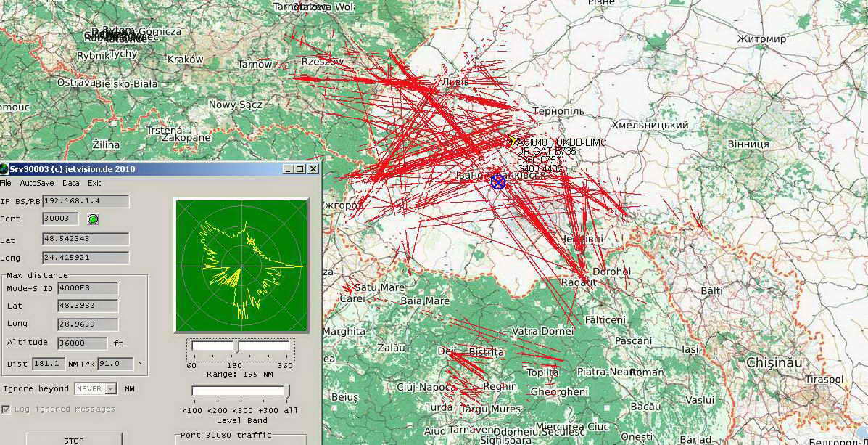
Task: Open the File menu
Action: pyautogui.click(x=6, y=184)
